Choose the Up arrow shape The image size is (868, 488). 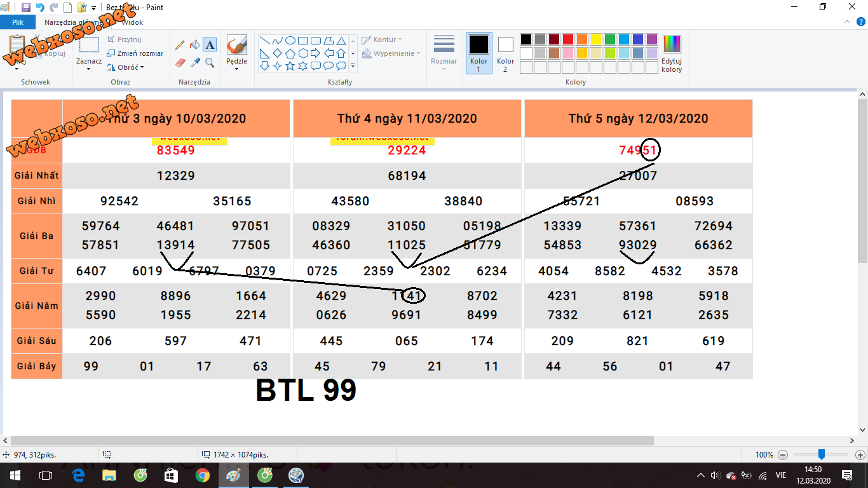click(x=341, y=53)
